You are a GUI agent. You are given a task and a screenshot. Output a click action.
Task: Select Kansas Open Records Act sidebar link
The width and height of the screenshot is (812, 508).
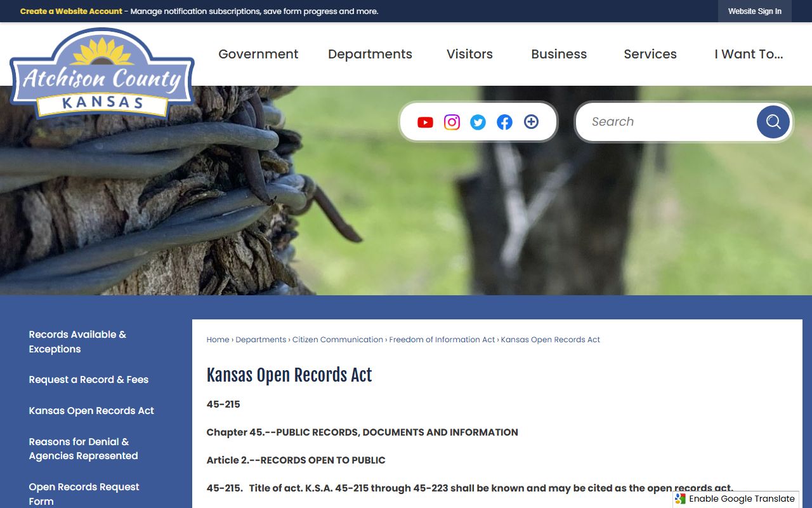(x=91, y=411)
